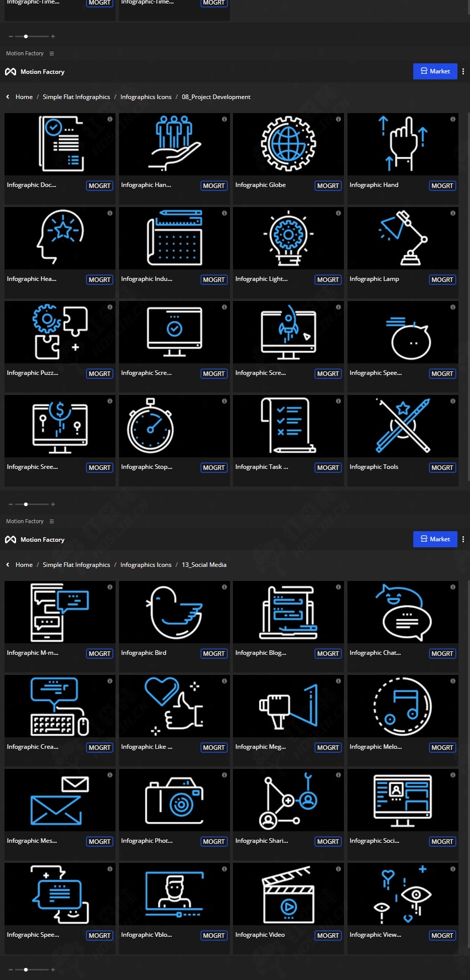Click the thumbnail size slider above Project Development panel

coord(32,36)
